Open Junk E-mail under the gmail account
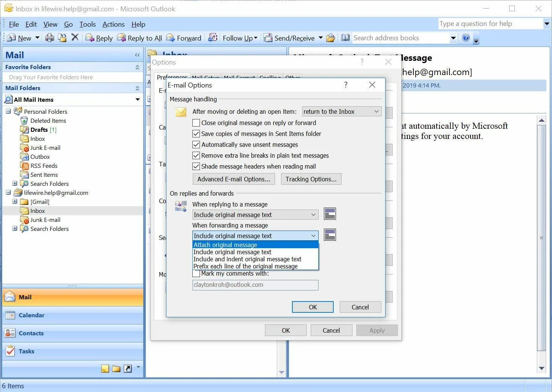552x392 pixels. click(45, 220)
